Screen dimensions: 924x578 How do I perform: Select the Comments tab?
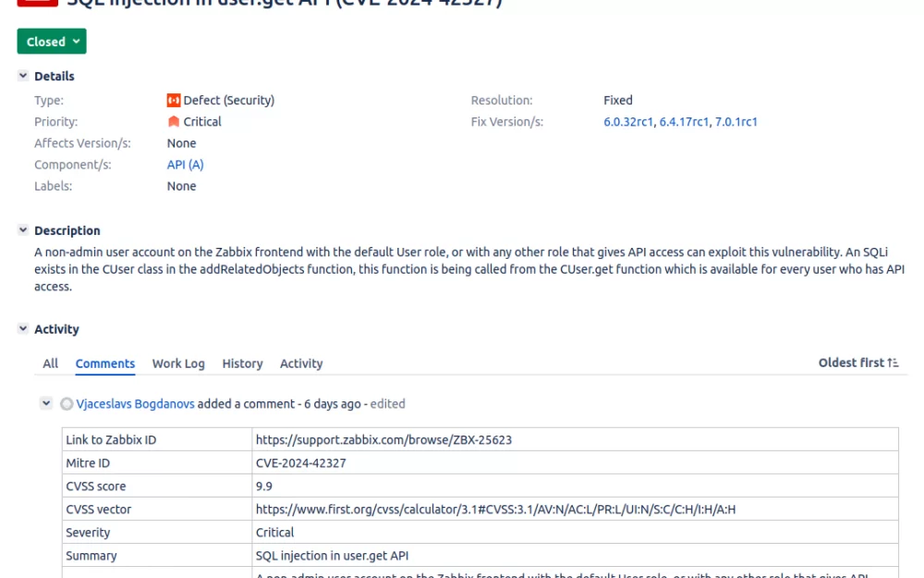pos(105,363)
